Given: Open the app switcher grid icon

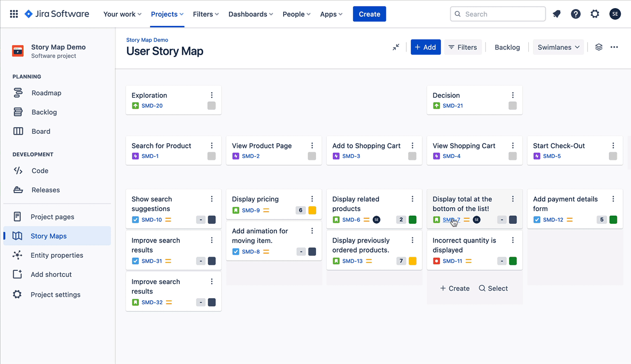Looking at the screenshot, I should [x=14, y=14].
